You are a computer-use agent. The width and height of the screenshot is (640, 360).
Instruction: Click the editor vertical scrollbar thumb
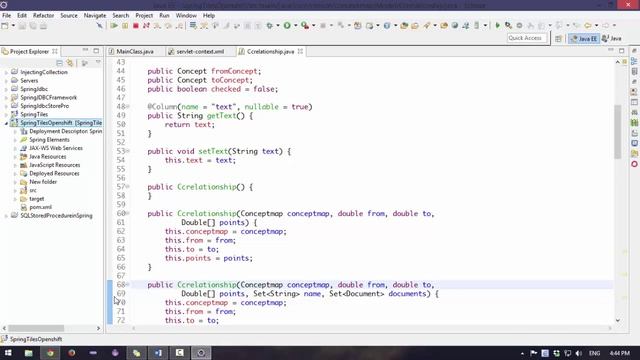[618, 132]
